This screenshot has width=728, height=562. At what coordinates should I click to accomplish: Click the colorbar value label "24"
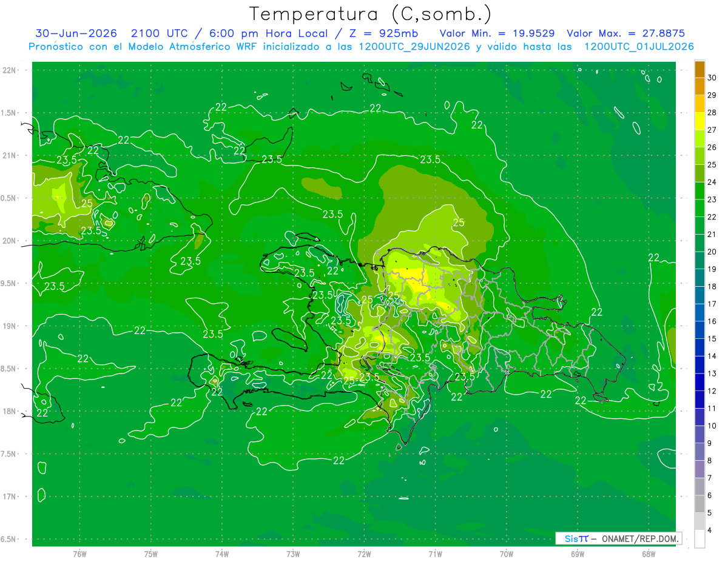click(713, 182)
